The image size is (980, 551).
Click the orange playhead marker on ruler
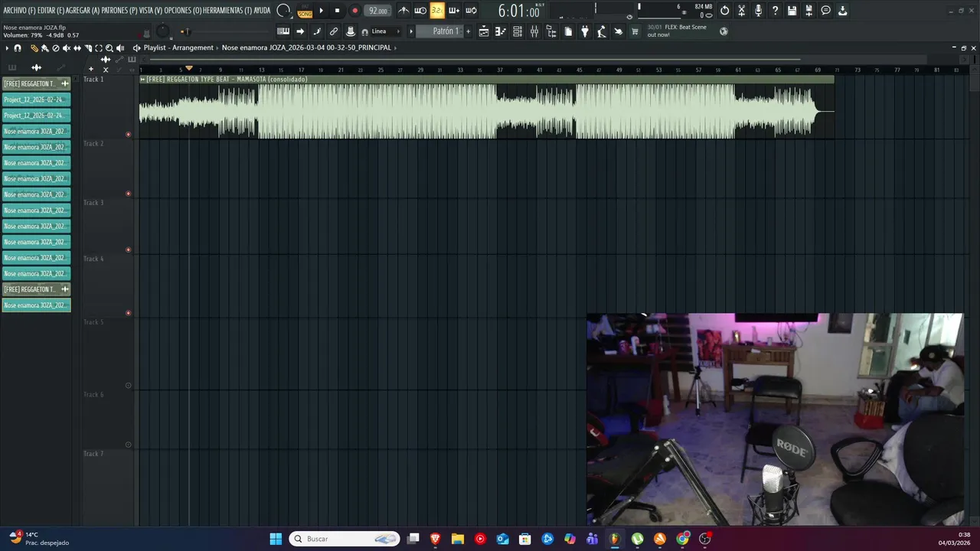[189, 69]
